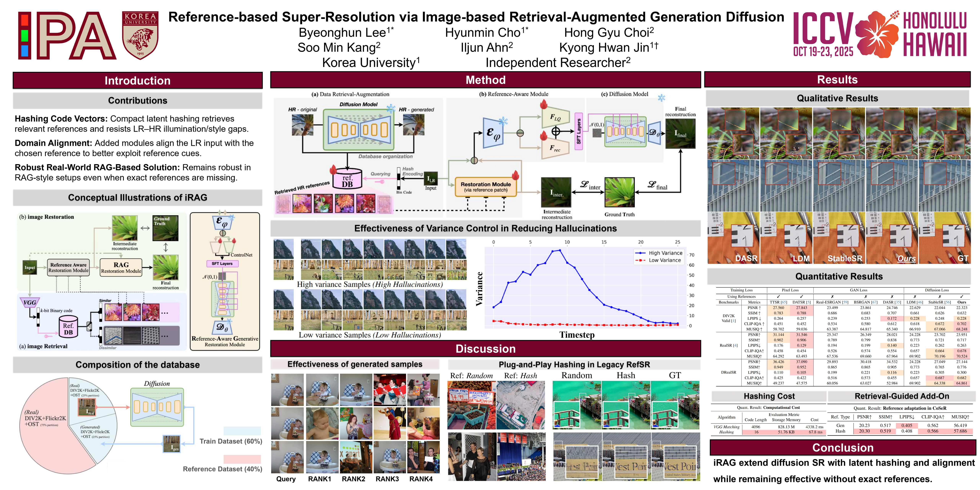Click the Hashing Cost table heading
The height and width of the screenshot is (490, 980).
coord(769,396)
